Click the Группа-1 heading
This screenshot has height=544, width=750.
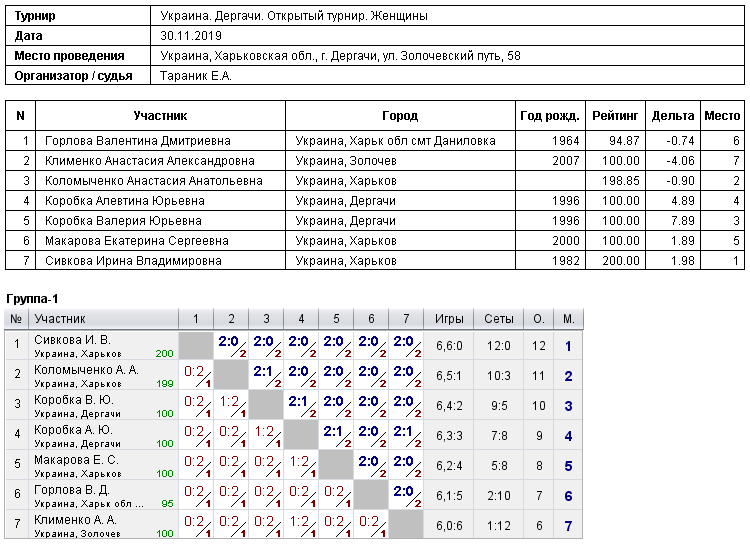point(32,299)
